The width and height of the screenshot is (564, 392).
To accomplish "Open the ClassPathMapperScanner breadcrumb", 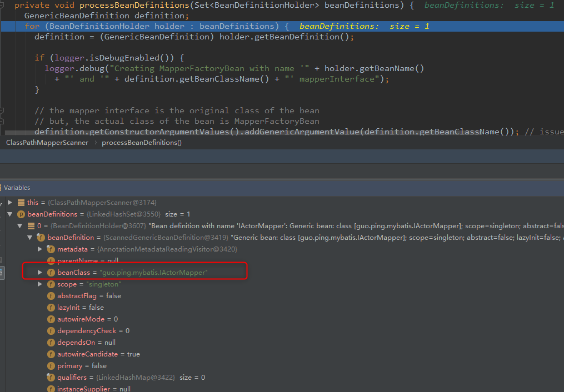I will (47, 143).
